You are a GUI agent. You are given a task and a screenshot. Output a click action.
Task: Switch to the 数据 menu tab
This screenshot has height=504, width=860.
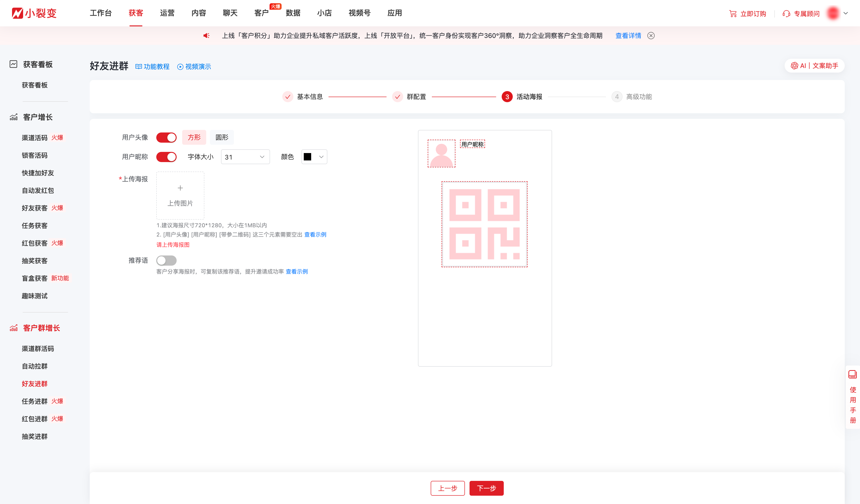pos(293,13)
